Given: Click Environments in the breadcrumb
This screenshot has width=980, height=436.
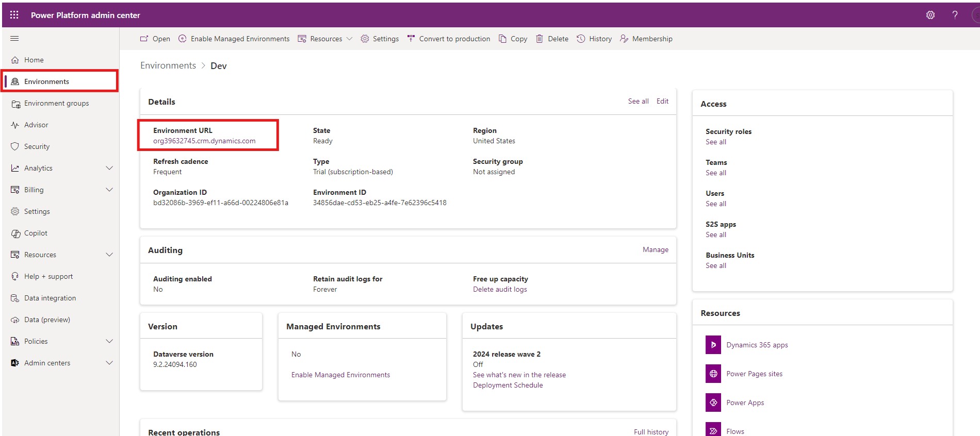Looking at the screenshot, I should [168, 65].
